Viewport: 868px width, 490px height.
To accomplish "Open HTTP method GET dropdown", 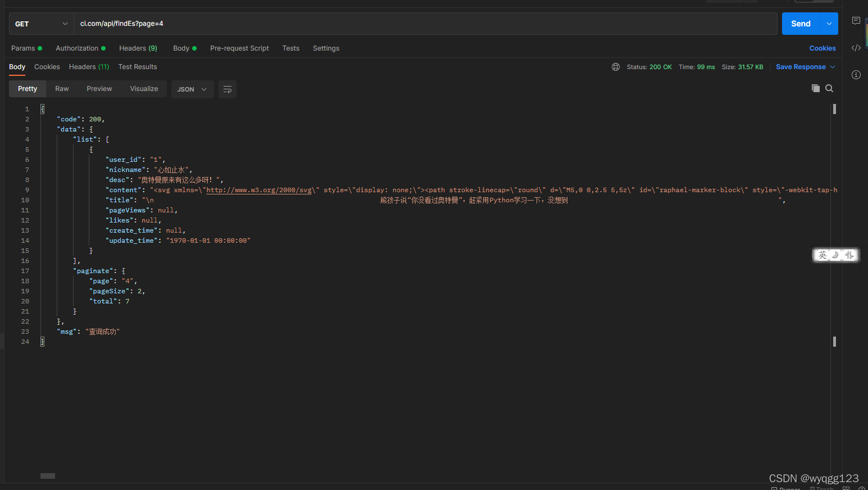I will 42,24.
